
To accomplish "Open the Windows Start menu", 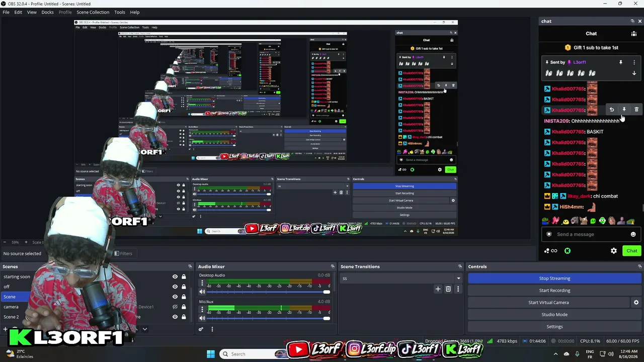I will click(x=211, y=354).
